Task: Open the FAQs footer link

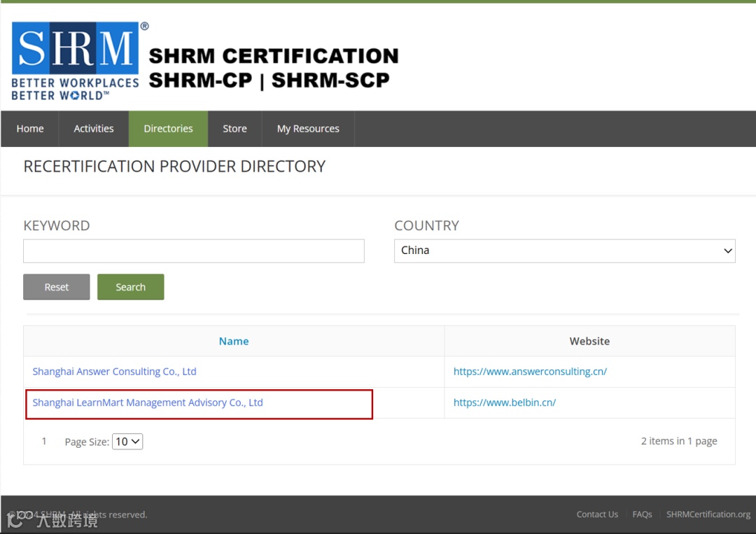Action: pos(642,514)
